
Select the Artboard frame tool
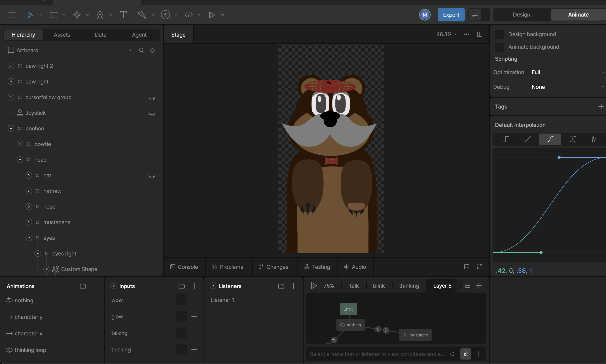click(x=53, y=15)
